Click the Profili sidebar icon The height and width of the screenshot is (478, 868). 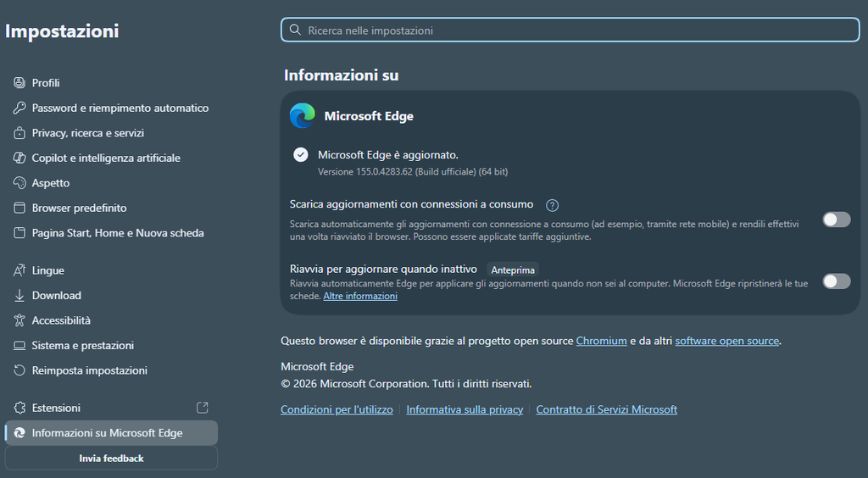click(x=19, y=82)
